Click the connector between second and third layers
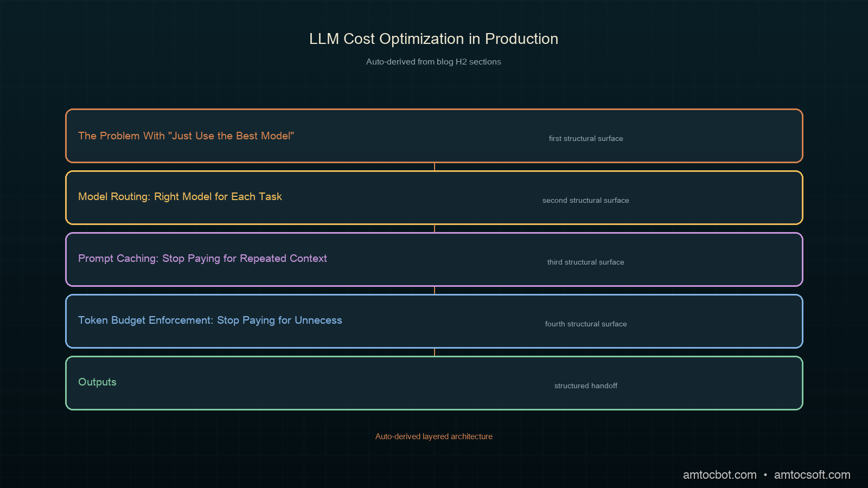 tap(435, 229)
